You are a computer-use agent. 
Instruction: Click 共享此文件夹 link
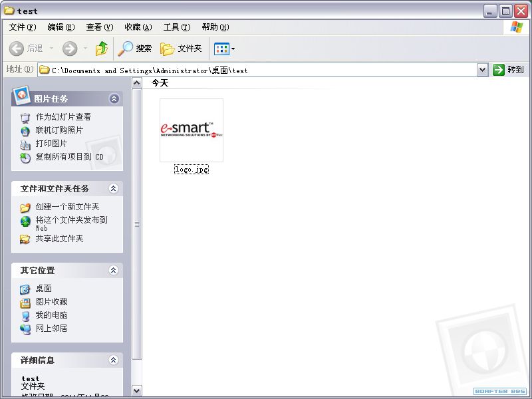59,239
